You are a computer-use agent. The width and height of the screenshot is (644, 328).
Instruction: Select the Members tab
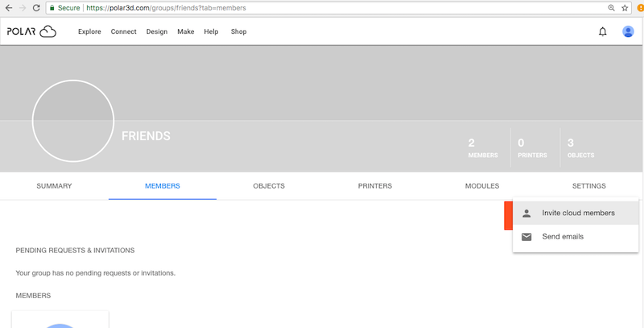[163, 186]
